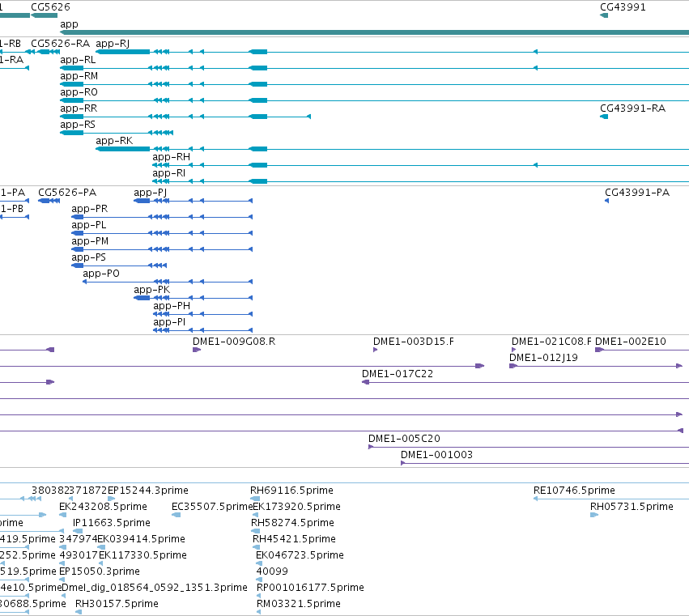The image size is (689, 616).
Task: Select app-PO protein label
Action: point(101,274)
